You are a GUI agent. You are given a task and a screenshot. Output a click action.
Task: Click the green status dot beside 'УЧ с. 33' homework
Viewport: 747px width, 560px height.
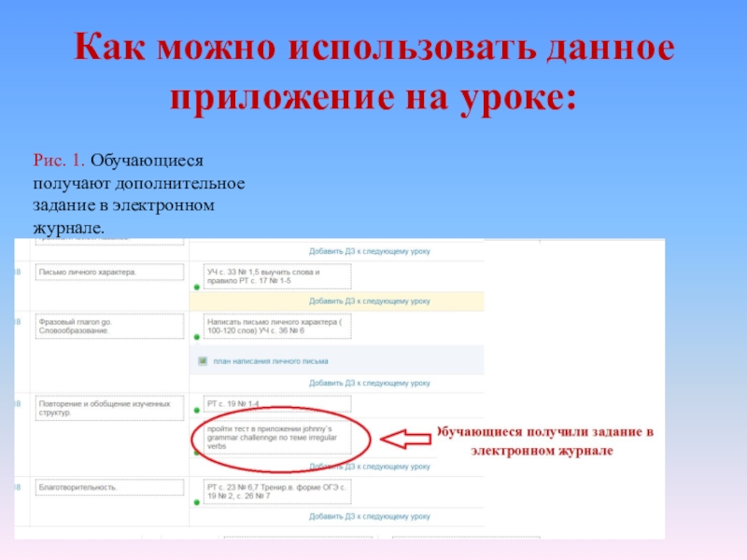coord(197,287)
